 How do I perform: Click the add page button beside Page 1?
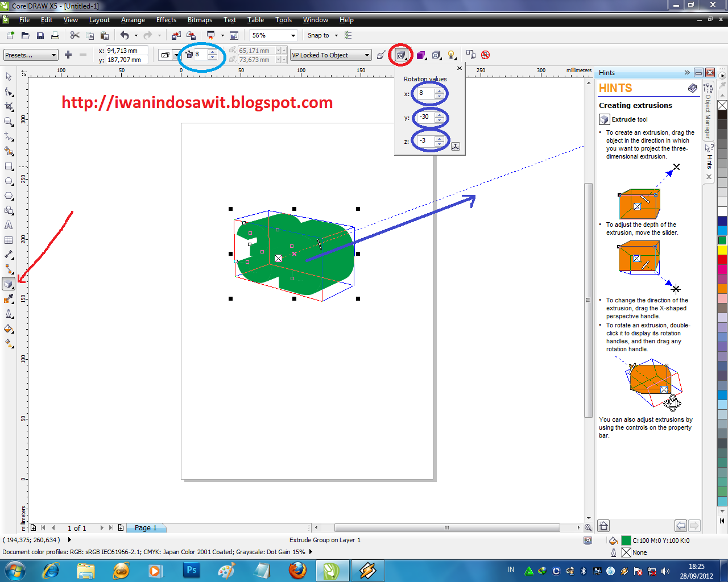point(121,528)
